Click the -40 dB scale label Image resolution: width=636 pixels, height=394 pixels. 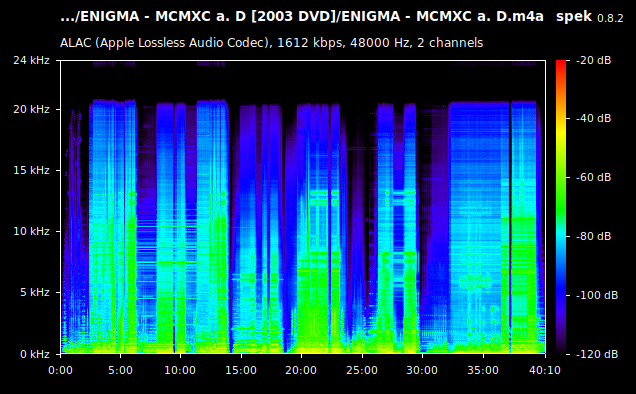coord(593,118)
